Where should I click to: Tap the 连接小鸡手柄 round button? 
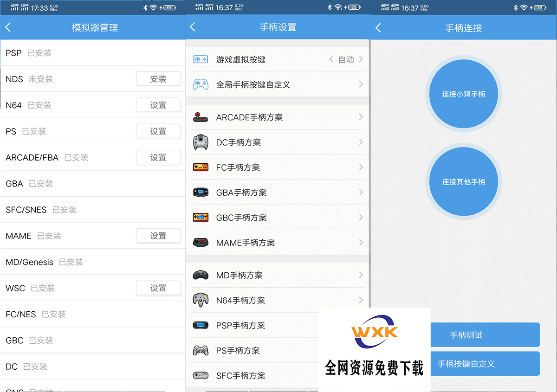click(463, 94)
